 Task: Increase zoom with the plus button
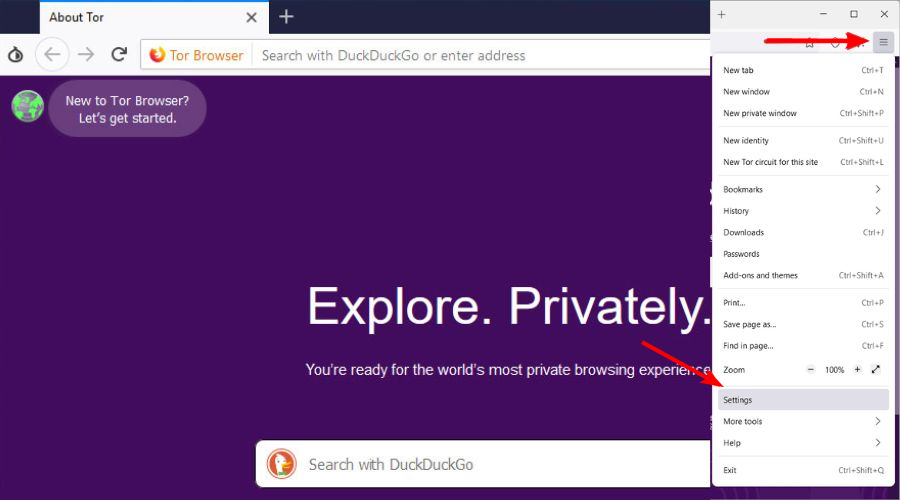(857, 370)
